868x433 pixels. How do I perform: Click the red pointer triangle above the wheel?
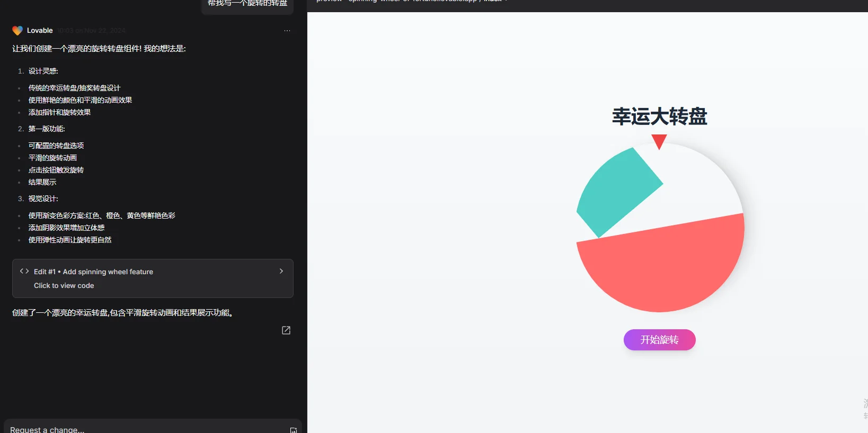point(659,141)
